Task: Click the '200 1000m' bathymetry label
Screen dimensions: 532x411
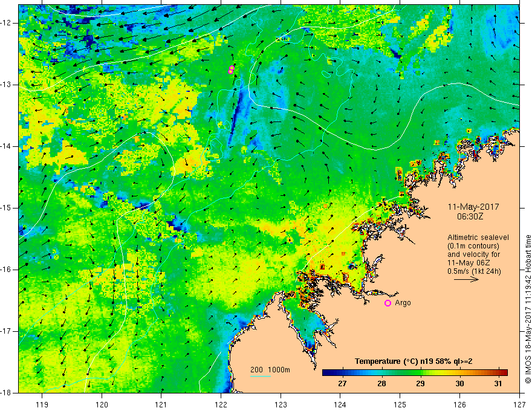Action: click(x=270, y=370)
